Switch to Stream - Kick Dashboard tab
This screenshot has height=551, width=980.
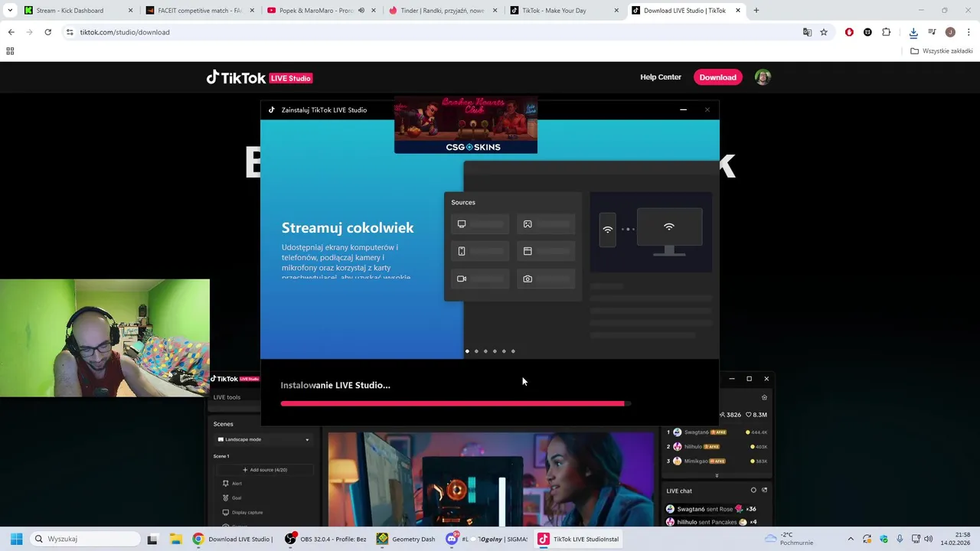point(77,11)
